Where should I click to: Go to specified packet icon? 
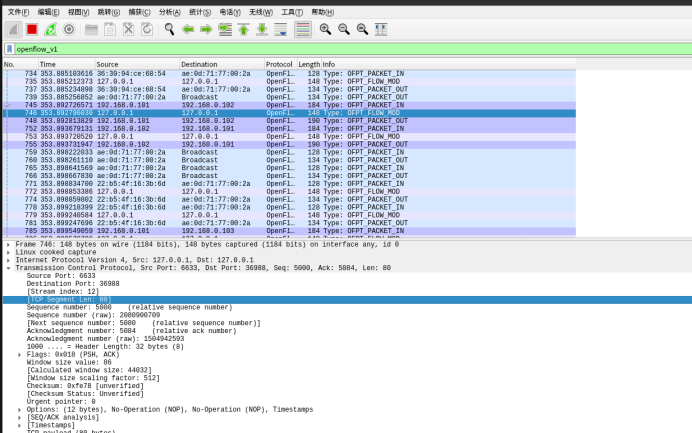coord(225,30)
